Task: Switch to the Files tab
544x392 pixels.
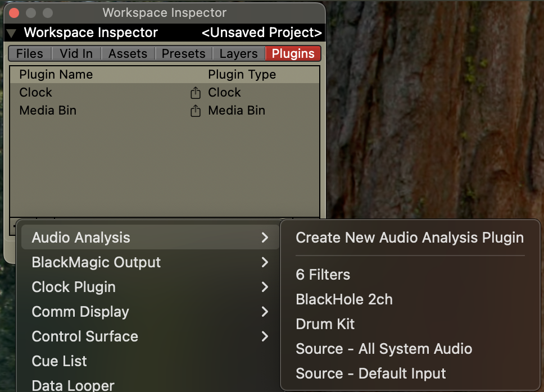Action: pyautogui.click(x=30, y=54)
